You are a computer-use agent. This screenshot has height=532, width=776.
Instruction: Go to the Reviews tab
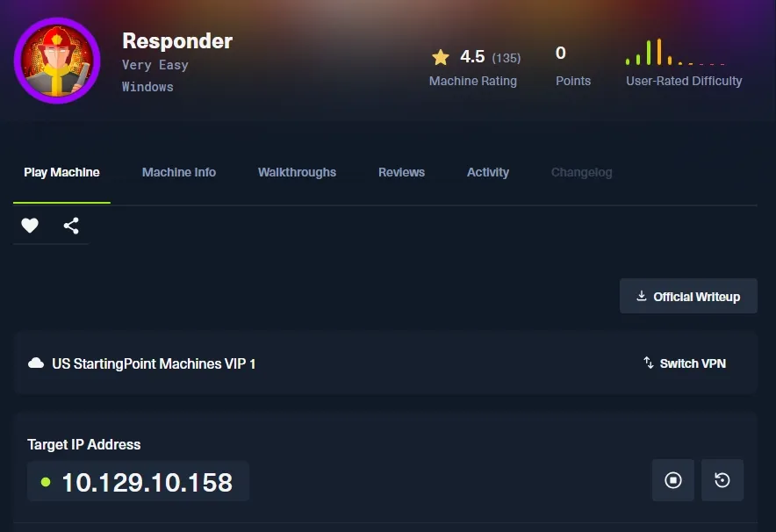pos(401,172)
